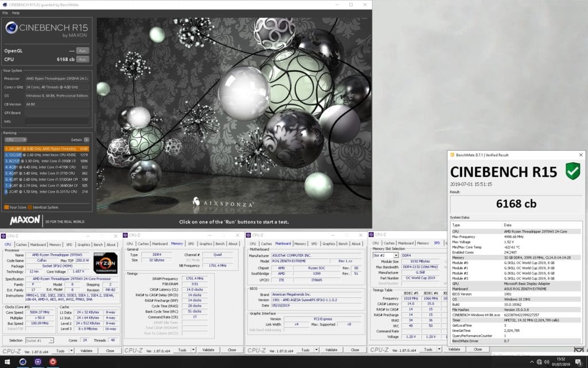The image size is (588, 368).
Task: Select the 2C/4T Intel Core i5-3317U ranking row
Action: pyautogui.click(x=47, y=191)
